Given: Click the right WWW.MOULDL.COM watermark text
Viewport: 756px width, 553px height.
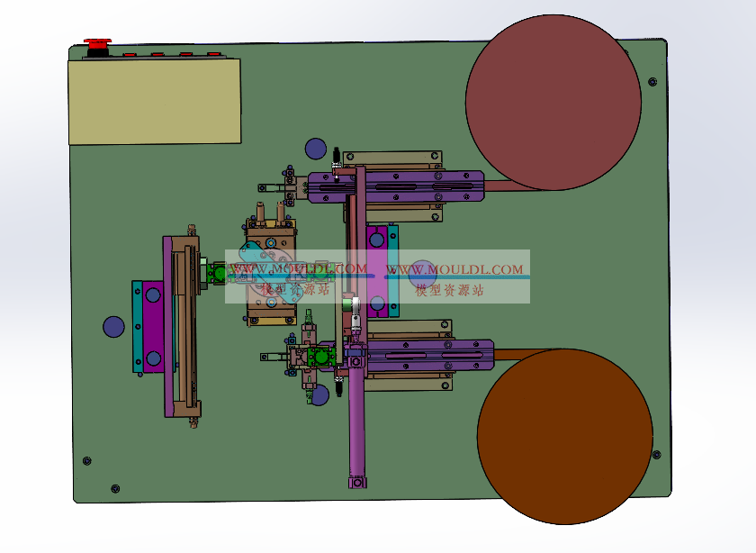Looking at the screenshot, I should click(x=454, y=268).
